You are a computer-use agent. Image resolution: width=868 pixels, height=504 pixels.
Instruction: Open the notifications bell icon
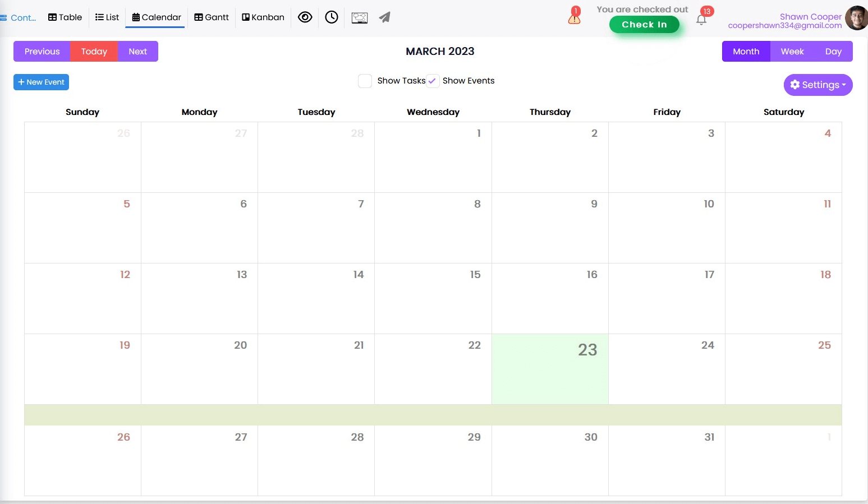pos(701,20)
